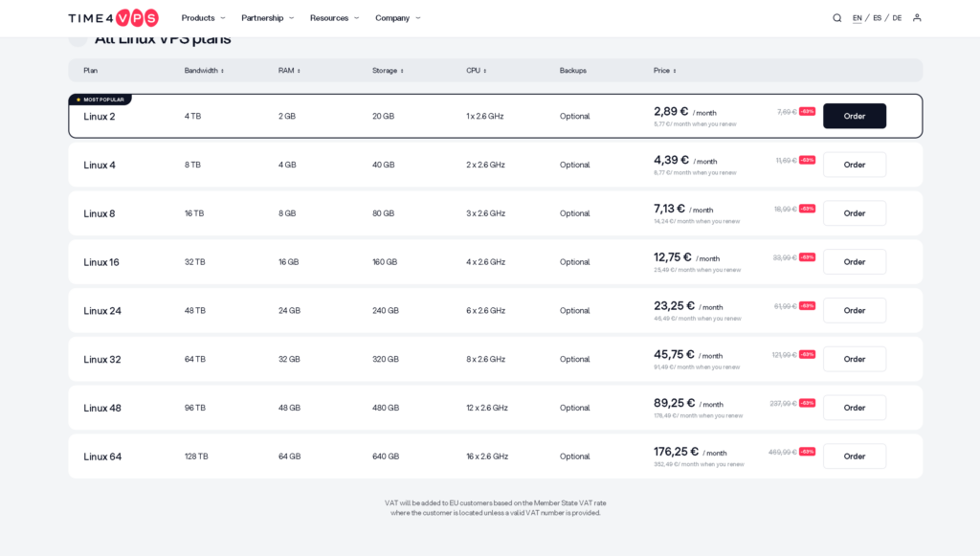Click Optional backups in Linux 32 row

pyautogui.click(x=575, y=359)
